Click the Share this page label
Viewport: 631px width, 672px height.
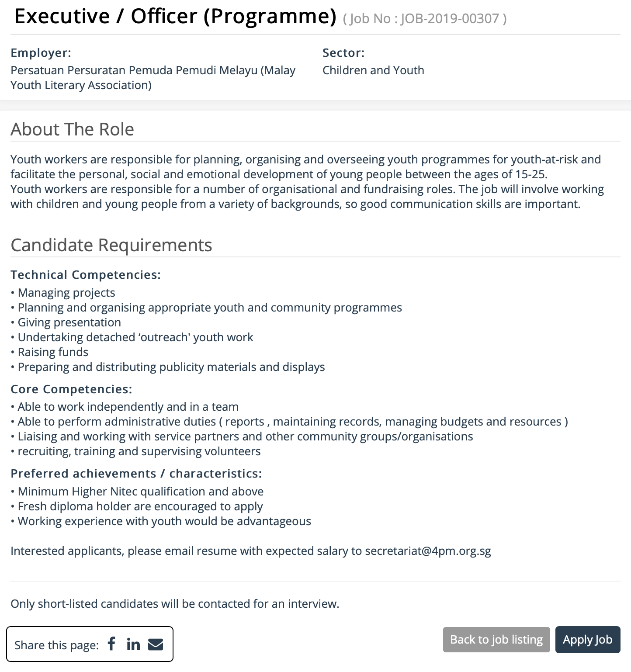point(57,645)
